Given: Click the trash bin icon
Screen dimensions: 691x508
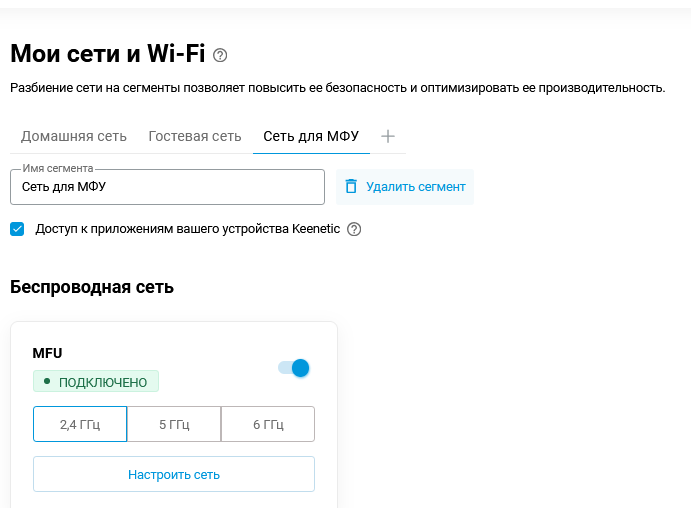Looking at the screenshot, I should (351, 187).
